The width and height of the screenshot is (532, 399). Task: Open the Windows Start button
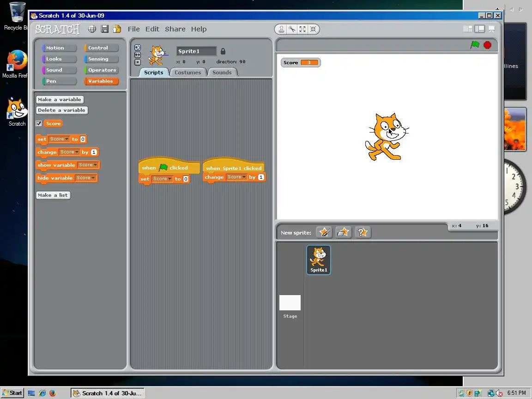[12, 393]
